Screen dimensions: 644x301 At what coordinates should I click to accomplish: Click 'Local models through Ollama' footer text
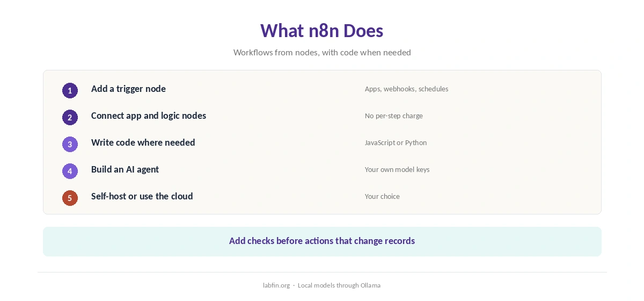pos(339,285)
